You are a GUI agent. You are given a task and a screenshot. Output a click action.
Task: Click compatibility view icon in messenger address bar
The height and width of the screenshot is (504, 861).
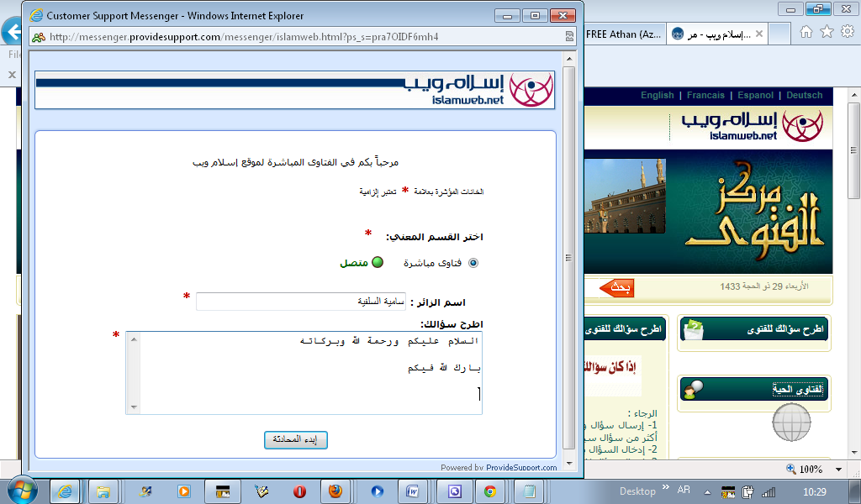pyautogui.click(x=569, y=37)
